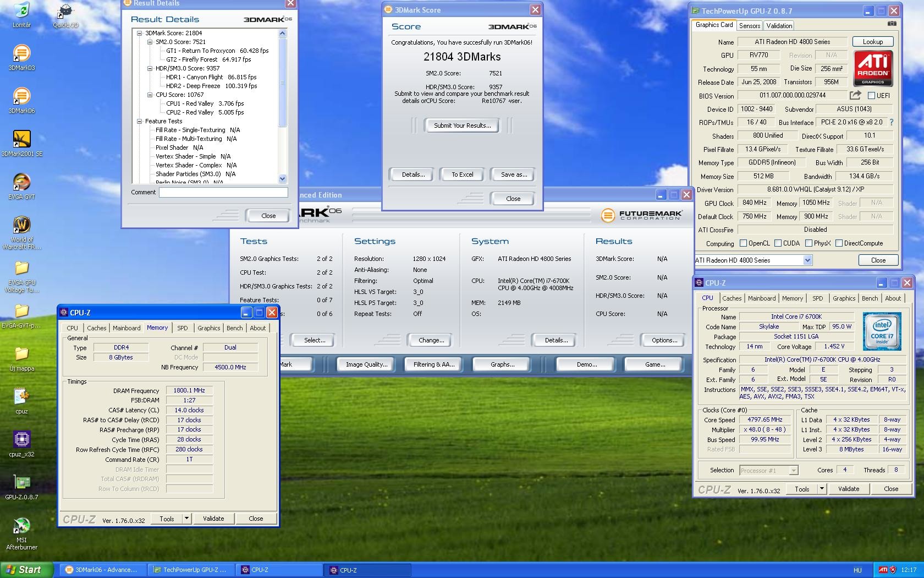Collapse the Feature Tests tree node
Viewport: 924px width, 578px height.
140,121
